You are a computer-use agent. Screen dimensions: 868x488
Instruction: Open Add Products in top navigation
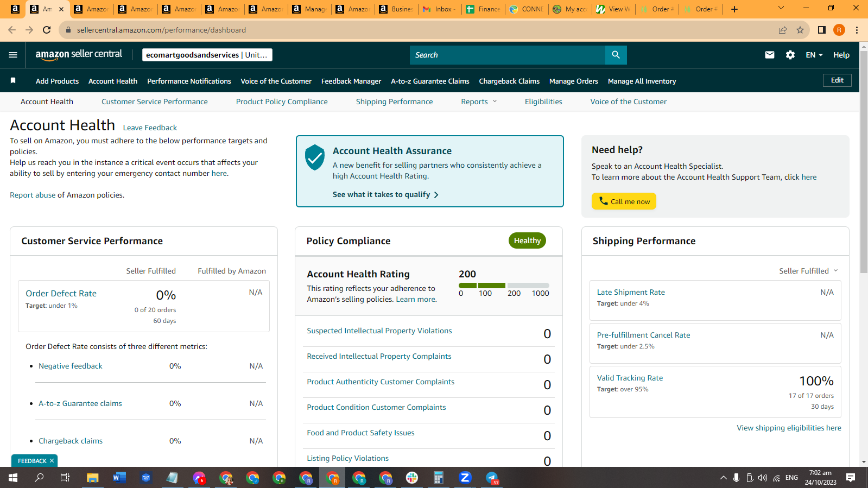(57, 81)
